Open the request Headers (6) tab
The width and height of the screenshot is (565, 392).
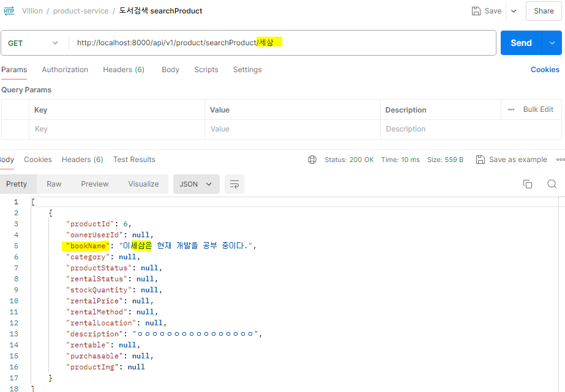[124, 70]
